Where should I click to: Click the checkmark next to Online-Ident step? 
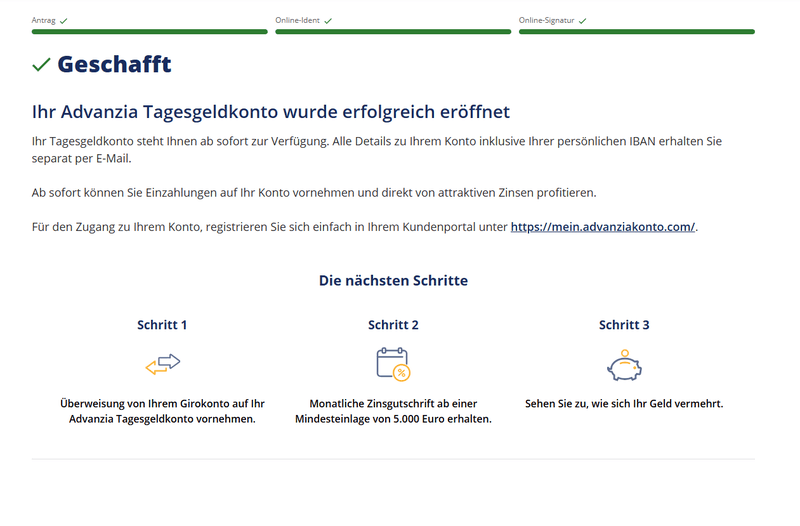[x=328, y=21]
